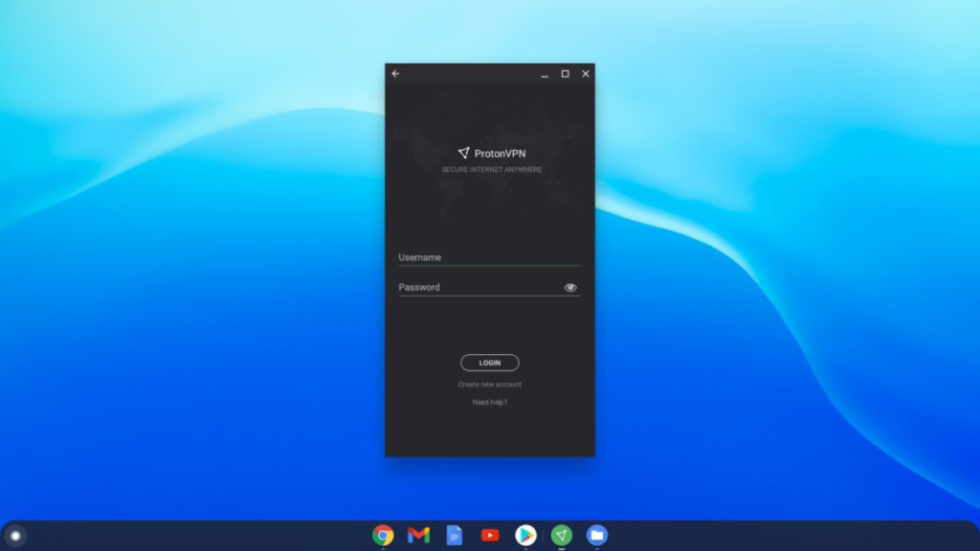Open YouTube from the shelf
Screen dimensions: 980x551
(x=490, y=536)
